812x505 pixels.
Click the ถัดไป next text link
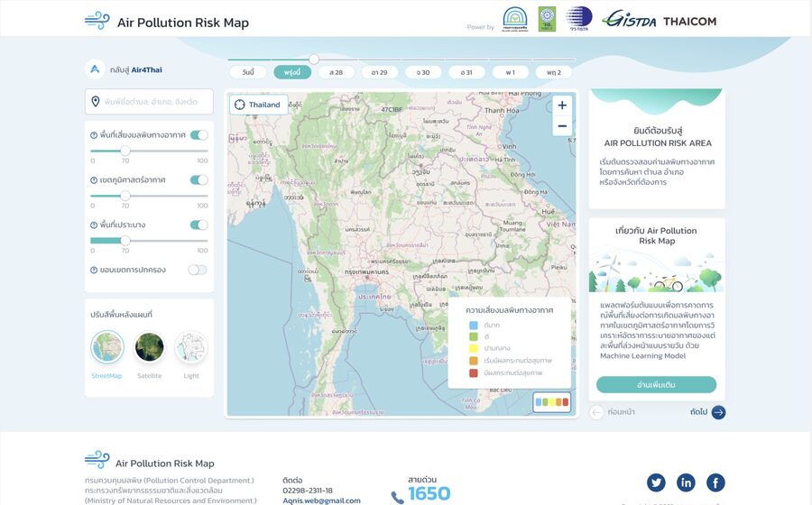pos(698,412)
